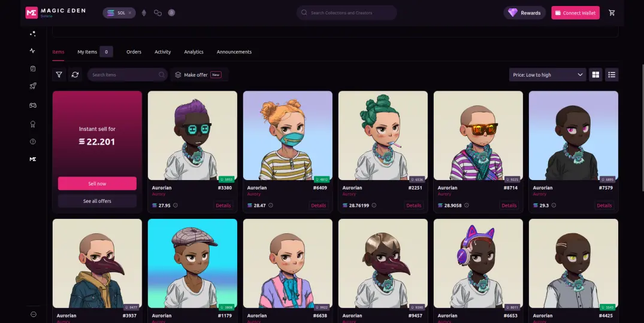This screenshot has width=644, height=323.
Task: Open the Aurorian #9457 thumbnail
Action: pyautogui.click(x=383, y=263)
